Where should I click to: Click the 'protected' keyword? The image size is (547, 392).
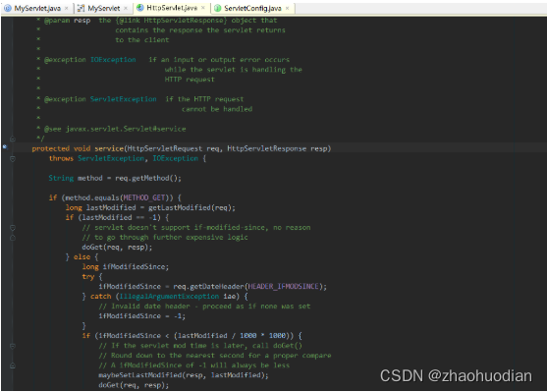[x=51, y=148]
